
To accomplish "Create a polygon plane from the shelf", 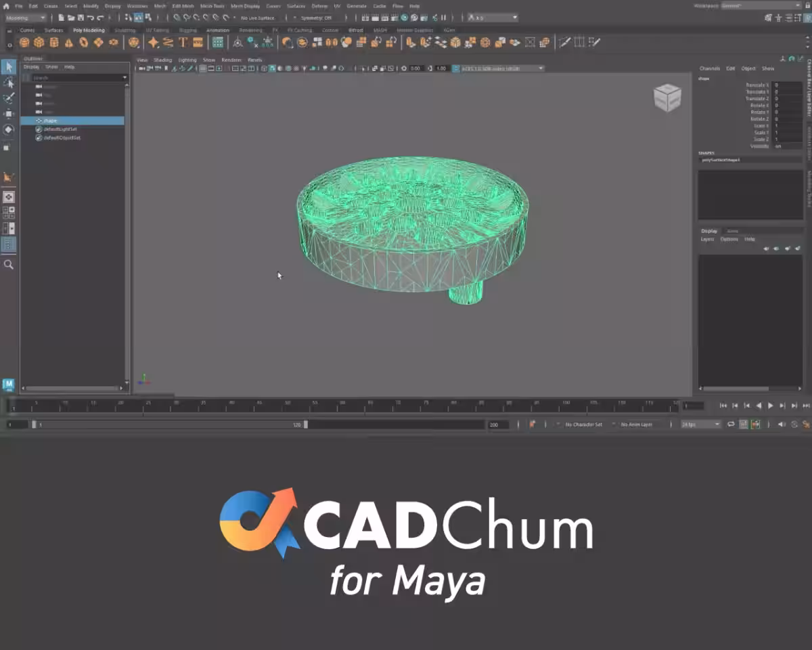I will [98, 42].
